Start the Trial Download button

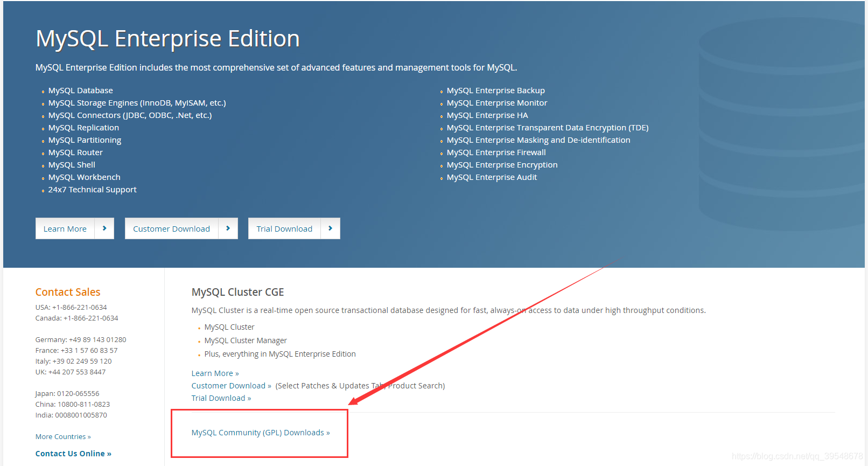coord(284,228)
